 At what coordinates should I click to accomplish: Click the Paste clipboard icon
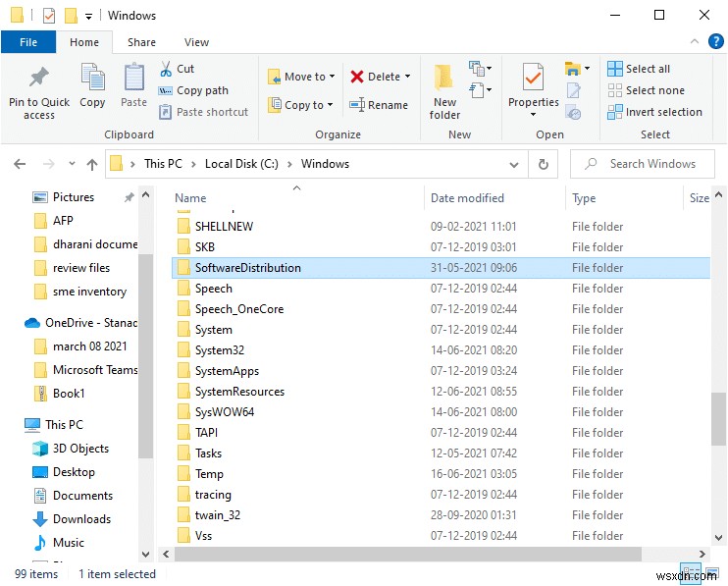133,78
